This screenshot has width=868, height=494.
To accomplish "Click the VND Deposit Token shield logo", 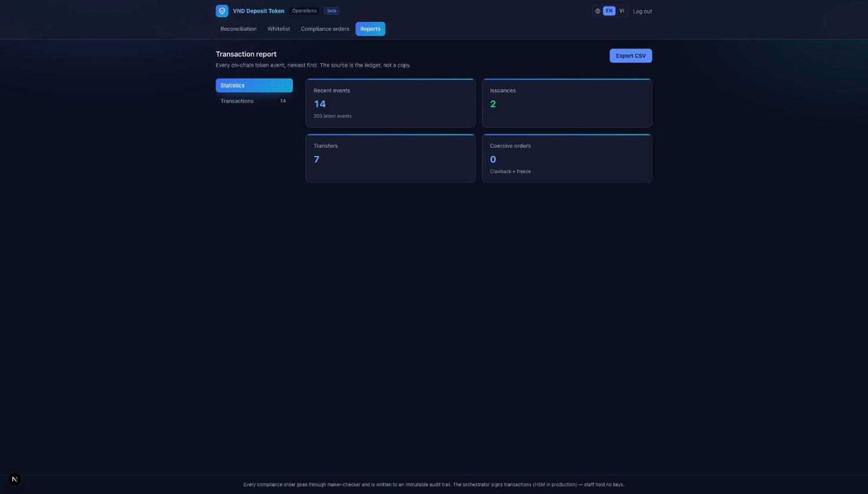I will click(x=222, y=11).
